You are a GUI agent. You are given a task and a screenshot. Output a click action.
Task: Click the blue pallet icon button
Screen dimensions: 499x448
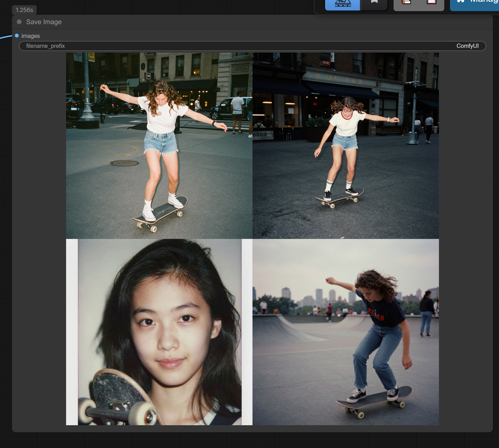343,4
